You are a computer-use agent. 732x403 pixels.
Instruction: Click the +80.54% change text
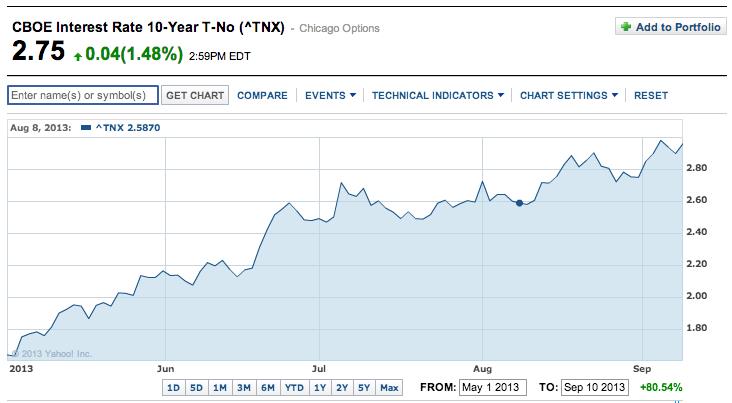(661, 387)
